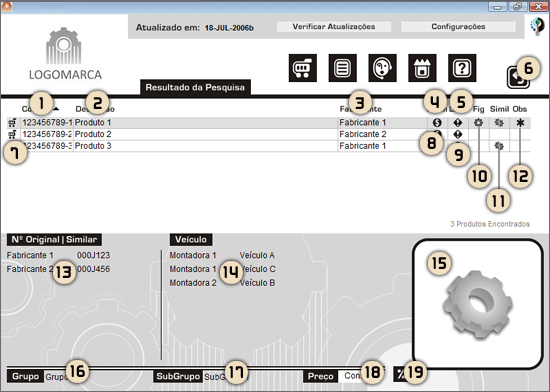Click the question mark help icon
This screenshot has width=550, height=392.
click(x=462, y=68)
